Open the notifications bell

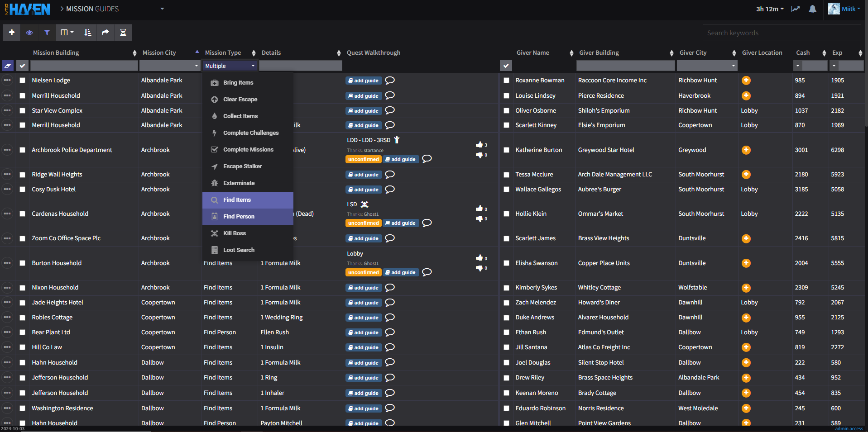coord(813,9)
